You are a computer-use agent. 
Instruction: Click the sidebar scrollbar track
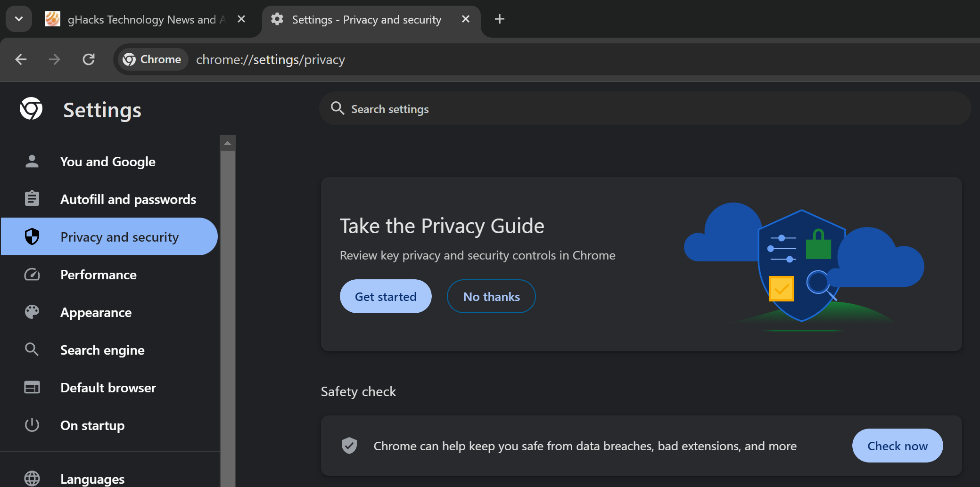[x=228, y=319]
